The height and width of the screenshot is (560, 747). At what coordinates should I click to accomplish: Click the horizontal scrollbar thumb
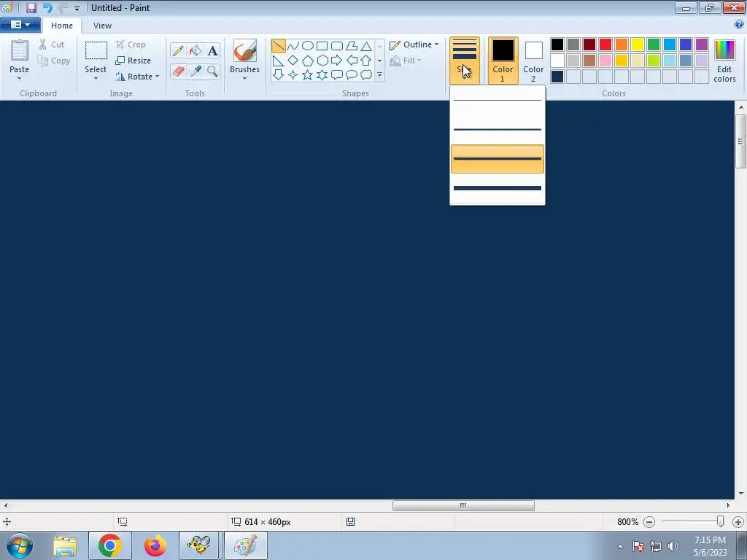click(463, 506)
